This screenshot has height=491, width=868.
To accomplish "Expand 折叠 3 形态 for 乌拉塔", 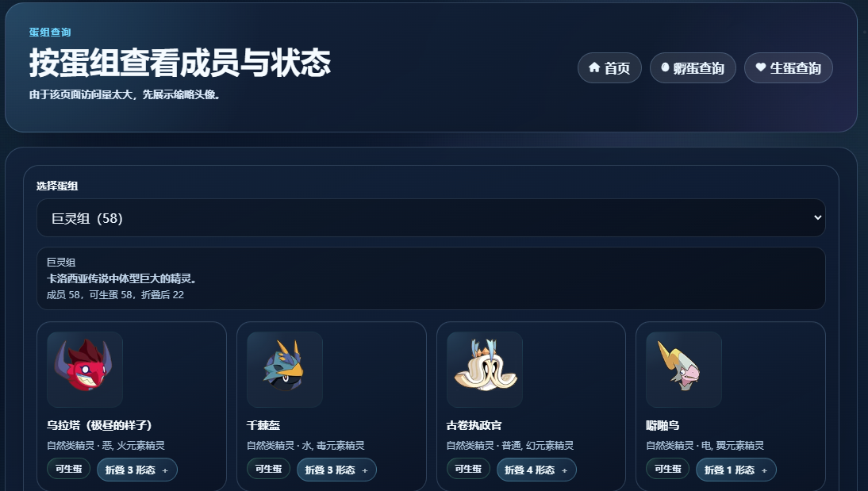I will [136, 470].
